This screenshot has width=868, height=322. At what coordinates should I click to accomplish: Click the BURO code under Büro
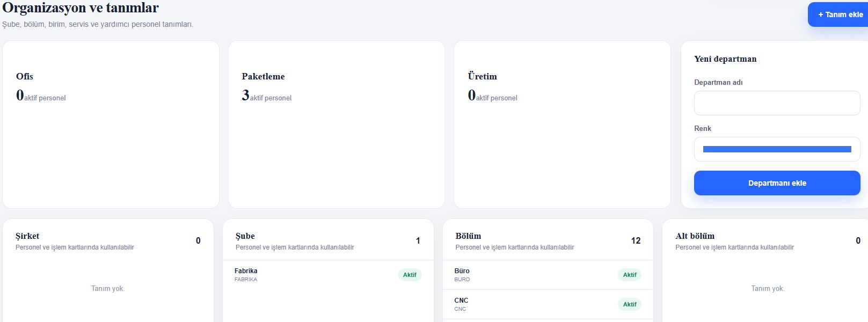coord(462,280)
